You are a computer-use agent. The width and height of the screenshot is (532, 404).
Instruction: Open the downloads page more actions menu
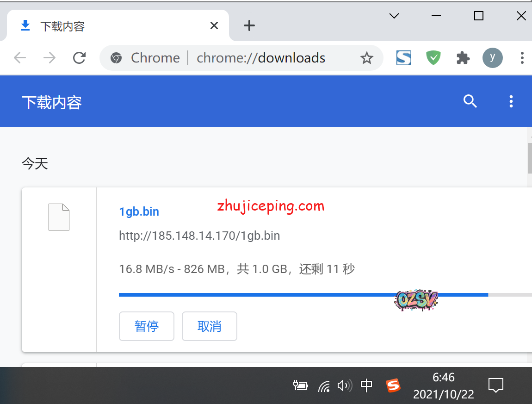tap(511, 101)
